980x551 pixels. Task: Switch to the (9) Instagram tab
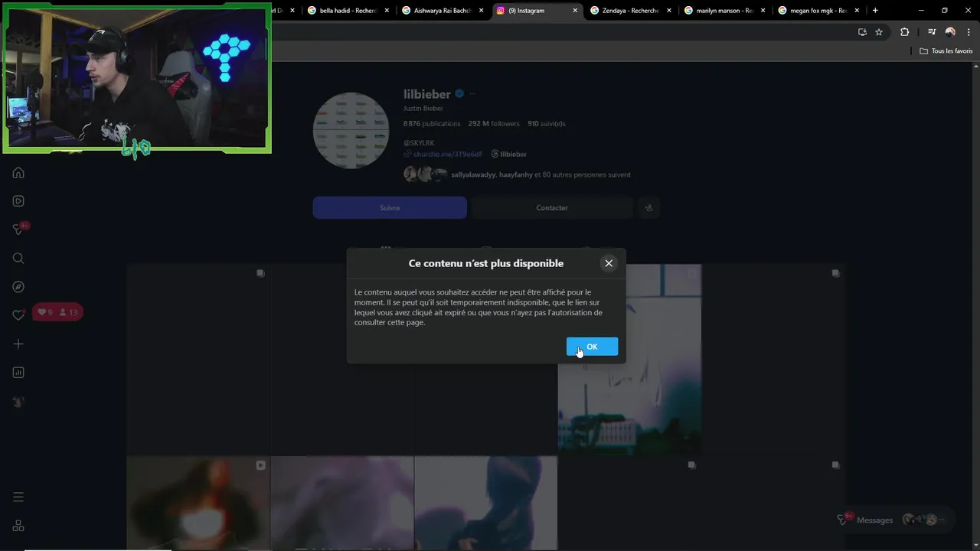click(x=537, y=11)
